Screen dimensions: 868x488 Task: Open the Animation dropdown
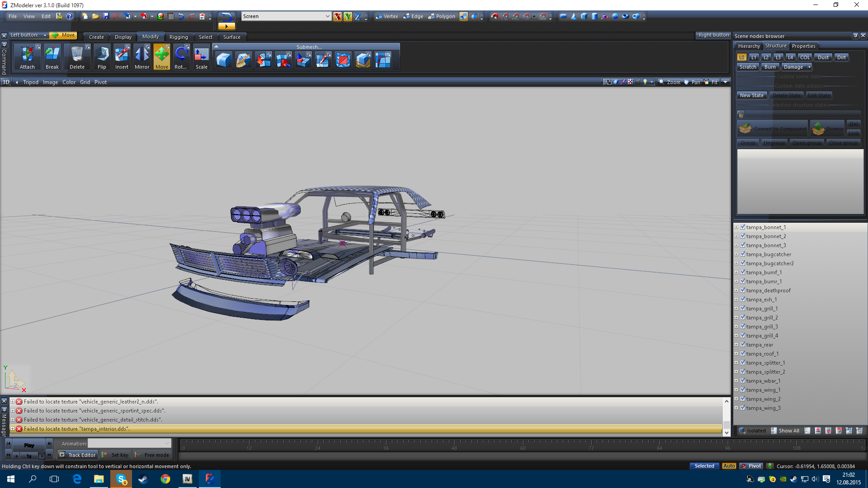(167, 444)
